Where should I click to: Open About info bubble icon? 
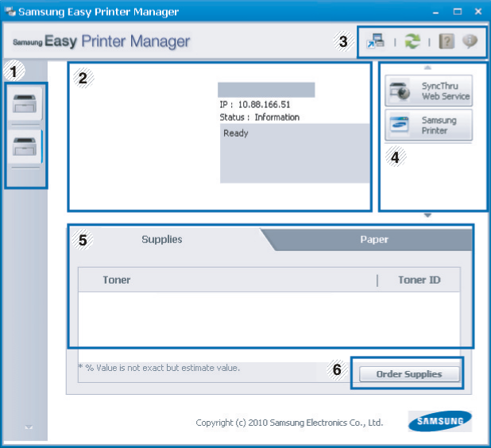click(470, 41)
